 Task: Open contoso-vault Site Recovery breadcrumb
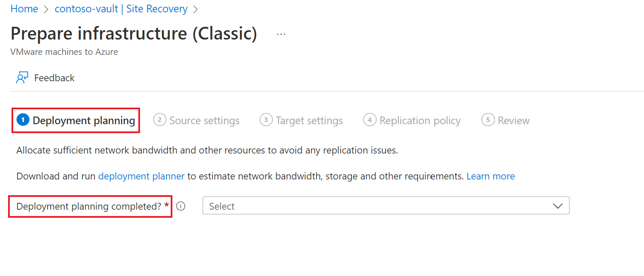pyautogui.click(x=121, y=9)
